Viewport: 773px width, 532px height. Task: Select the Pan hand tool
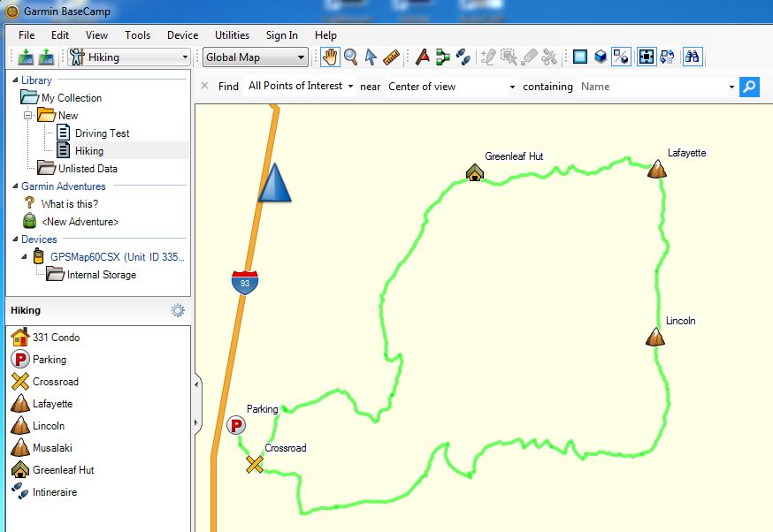[x=330, y=57]
